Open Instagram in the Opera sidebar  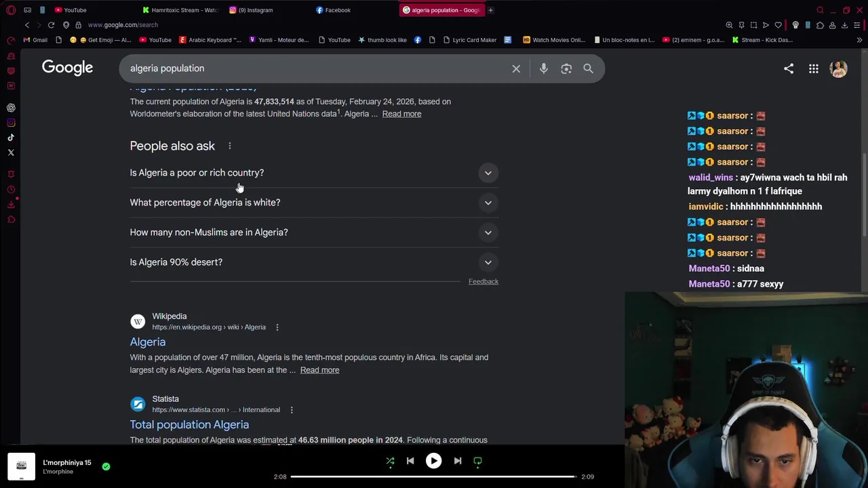(11, 123)
